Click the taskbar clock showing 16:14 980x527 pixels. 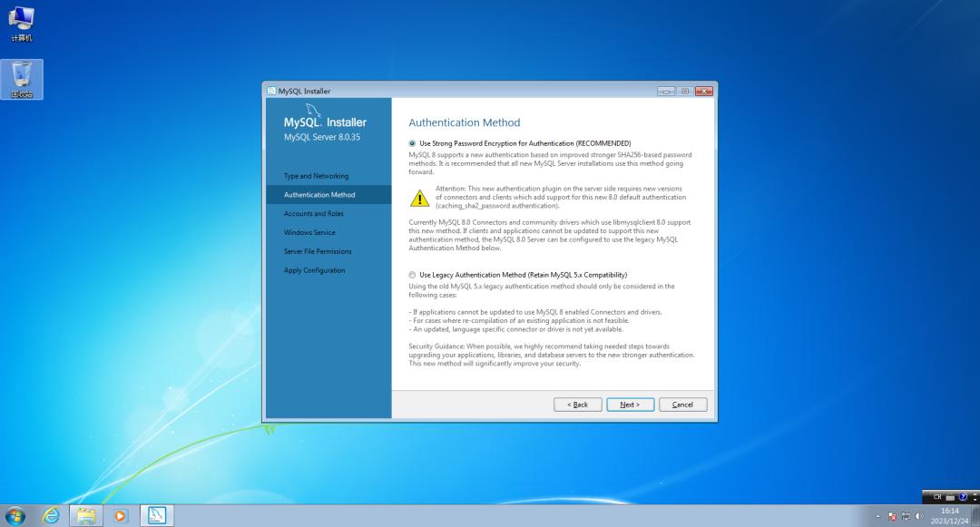tap(949, 516)
